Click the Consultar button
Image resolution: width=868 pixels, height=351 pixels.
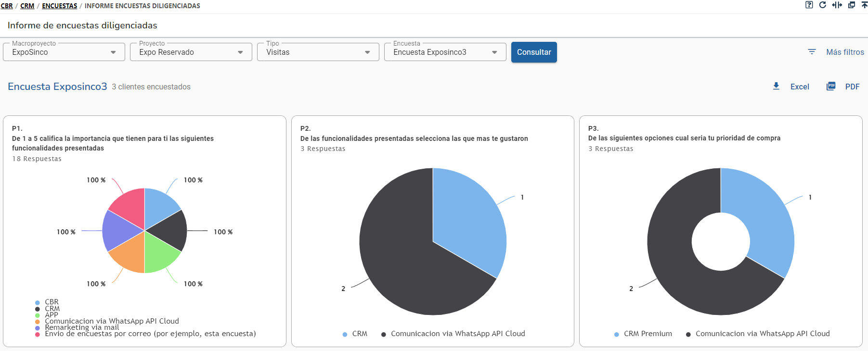(534, 52)
